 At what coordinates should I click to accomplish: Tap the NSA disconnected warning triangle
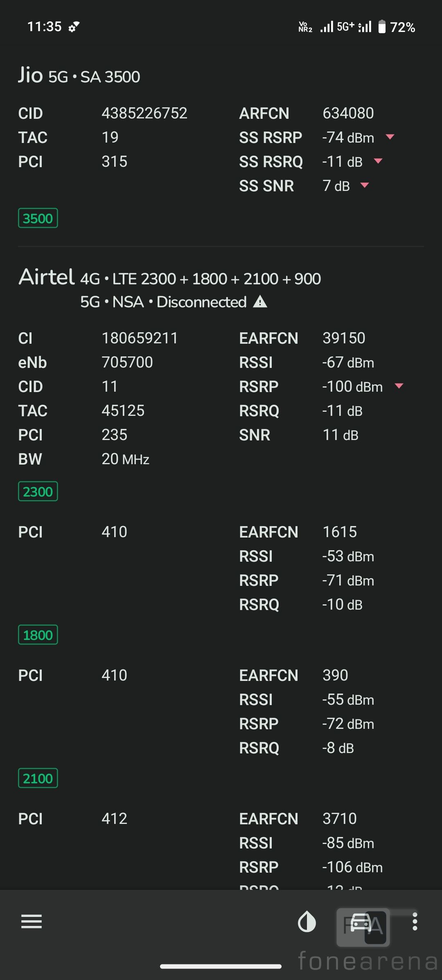coord(260,302)
